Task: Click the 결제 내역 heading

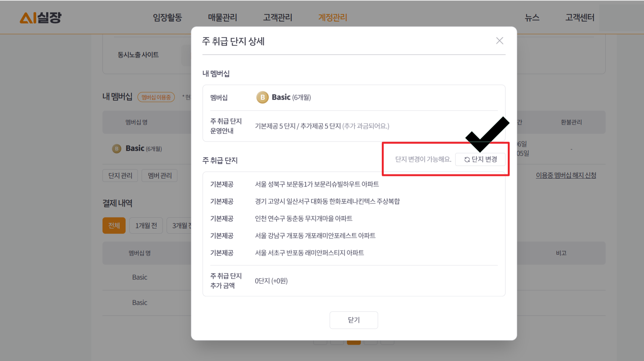Action: click(117, 203)
